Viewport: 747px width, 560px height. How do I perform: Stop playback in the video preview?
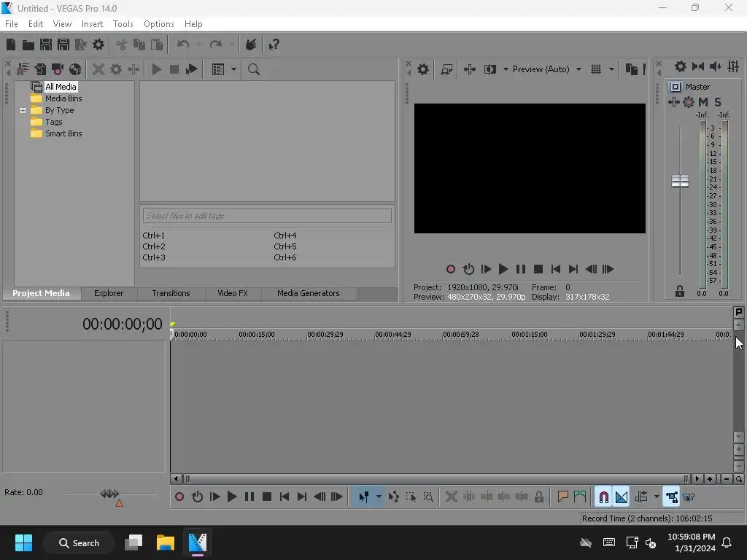point(538,270)
